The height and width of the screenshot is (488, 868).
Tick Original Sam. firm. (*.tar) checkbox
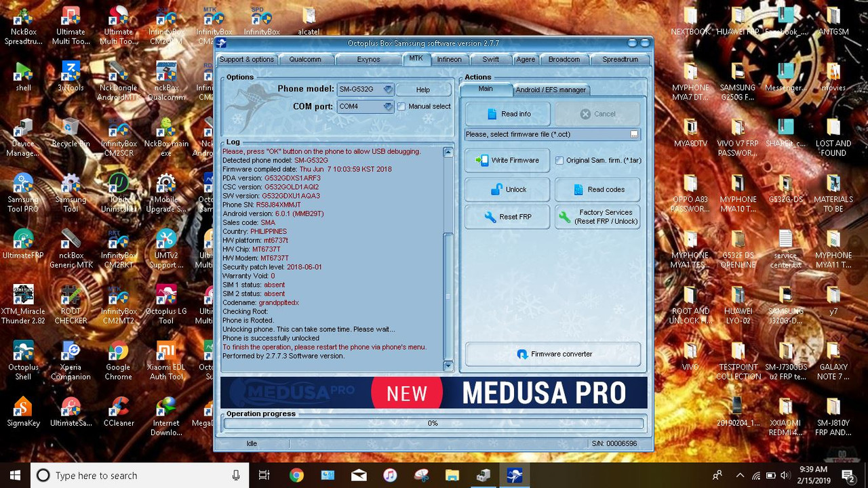coord(559,161)
